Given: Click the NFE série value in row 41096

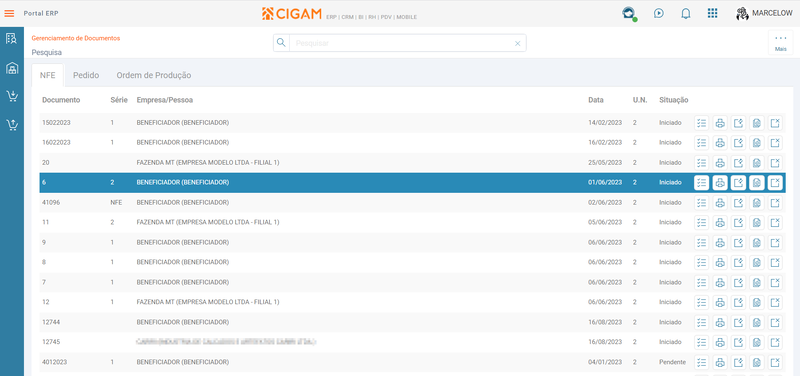Looking at the screenshot, I should (x=116, y=203).
